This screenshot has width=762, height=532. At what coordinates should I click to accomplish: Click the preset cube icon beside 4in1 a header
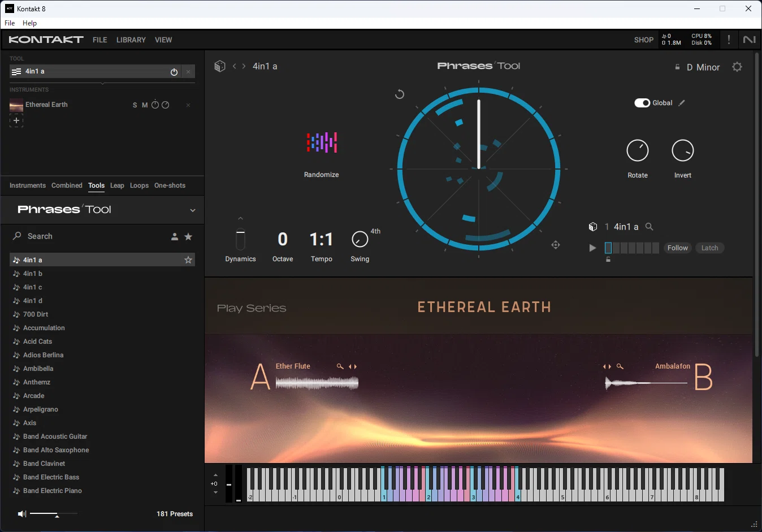220,66
